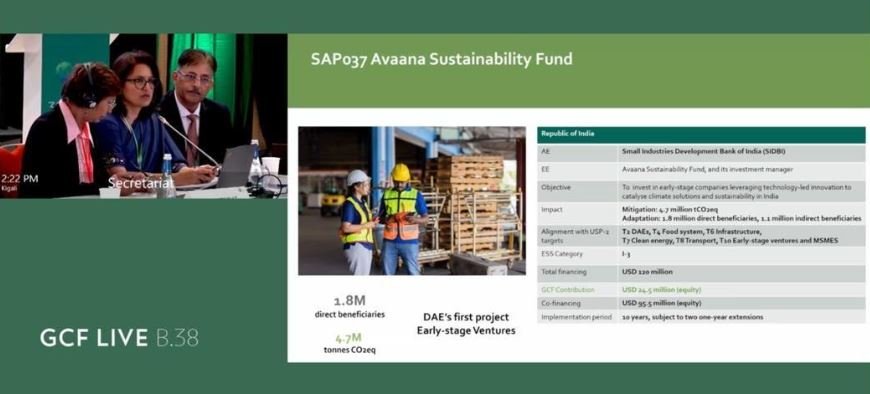Select the speaker video feed thumbnail

[x=144, y=116]
